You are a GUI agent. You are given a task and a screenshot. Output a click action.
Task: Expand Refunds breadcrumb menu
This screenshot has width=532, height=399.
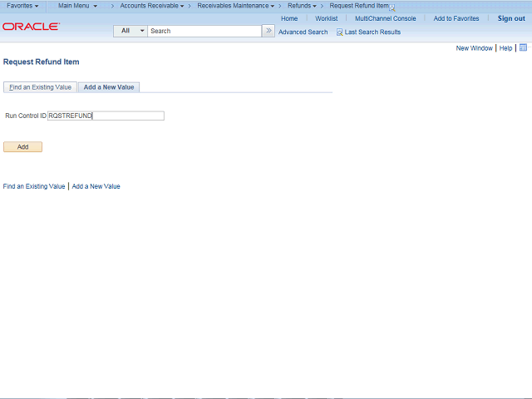302,6
